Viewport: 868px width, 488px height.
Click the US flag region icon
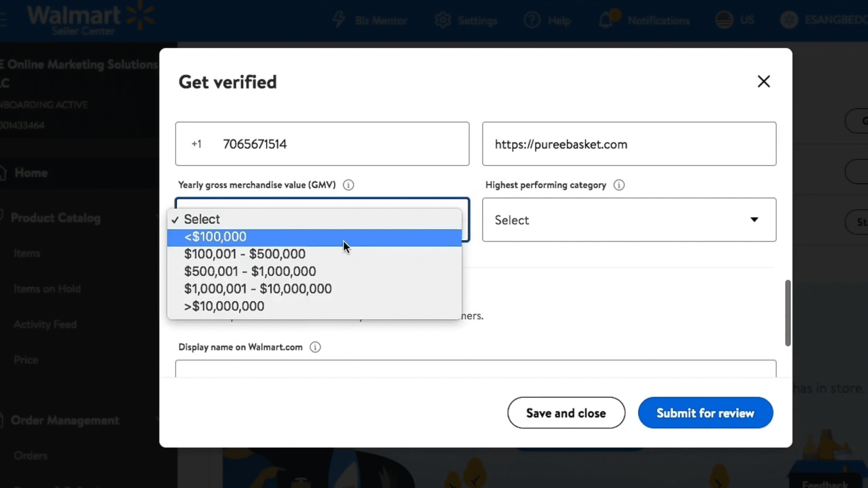click(x=724, y=20)
